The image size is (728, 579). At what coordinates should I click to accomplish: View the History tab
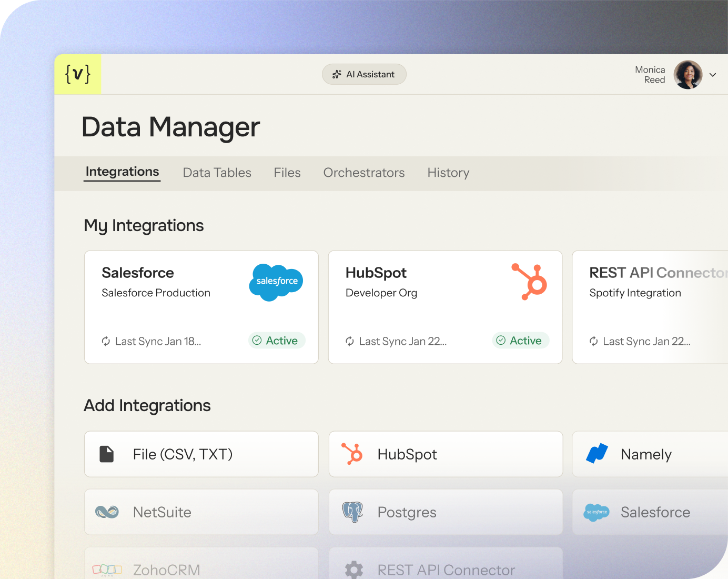coord(448,173)
